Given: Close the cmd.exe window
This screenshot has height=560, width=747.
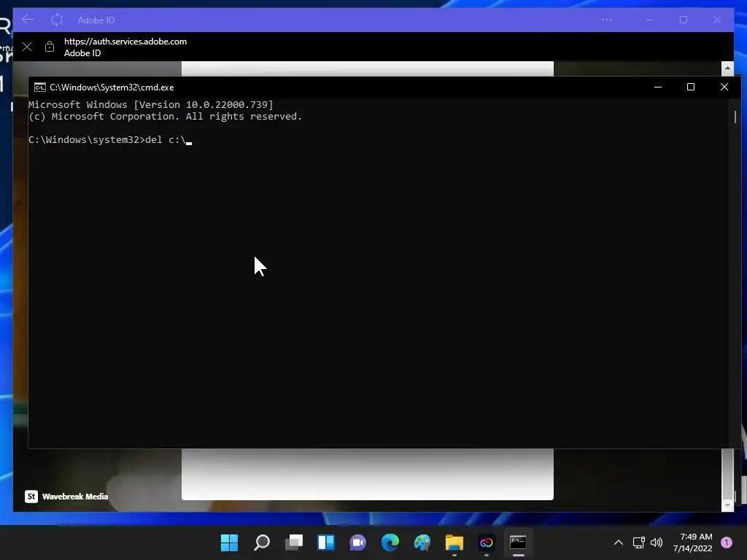Looking at the screenshot, I should [724, 87].
